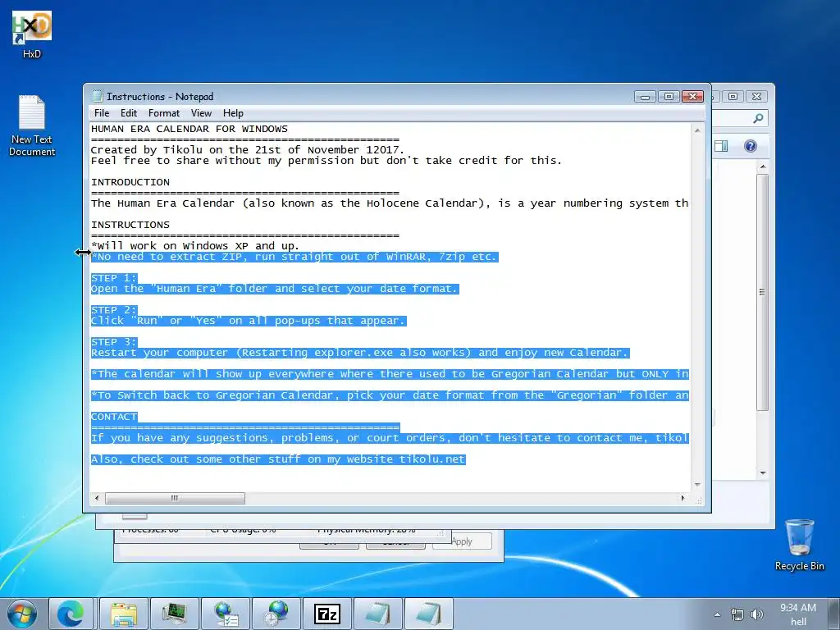Open the Format menu in Notepad

tap(164, 113)
